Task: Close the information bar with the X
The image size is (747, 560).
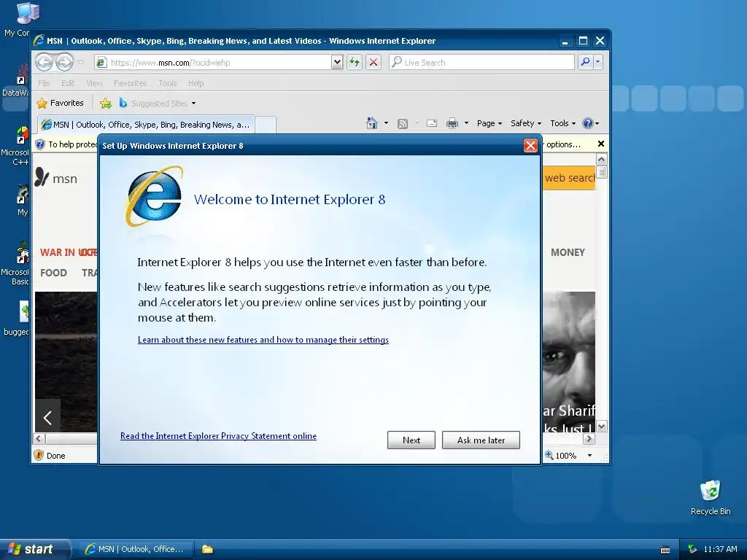Action: point(601,144)
